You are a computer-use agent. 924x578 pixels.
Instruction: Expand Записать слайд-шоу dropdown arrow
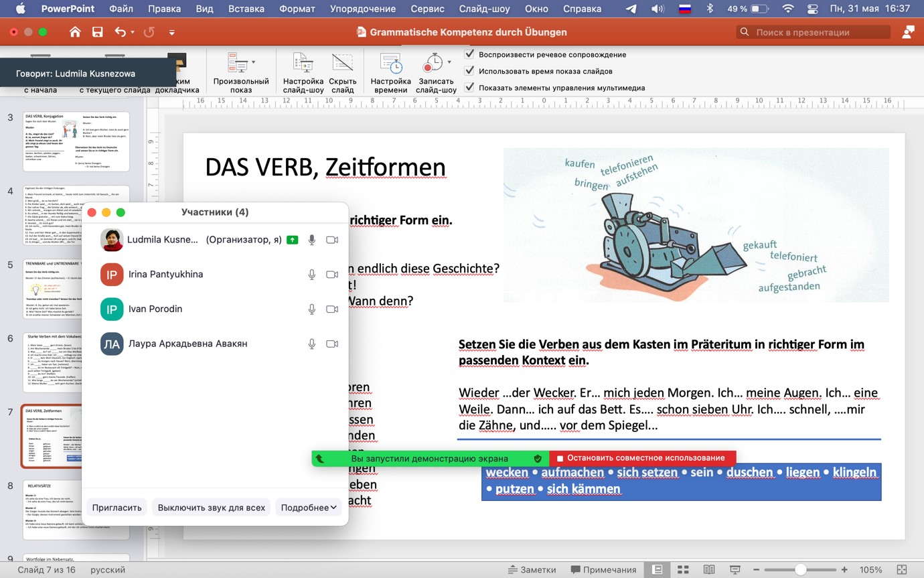click(x=449, y=62)
